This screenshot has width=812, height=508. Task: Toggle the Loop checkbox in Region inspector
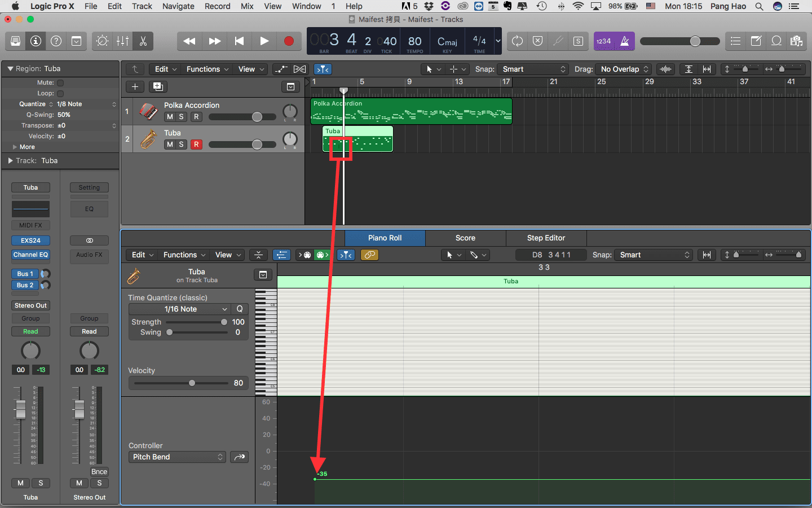pos(60,93)
